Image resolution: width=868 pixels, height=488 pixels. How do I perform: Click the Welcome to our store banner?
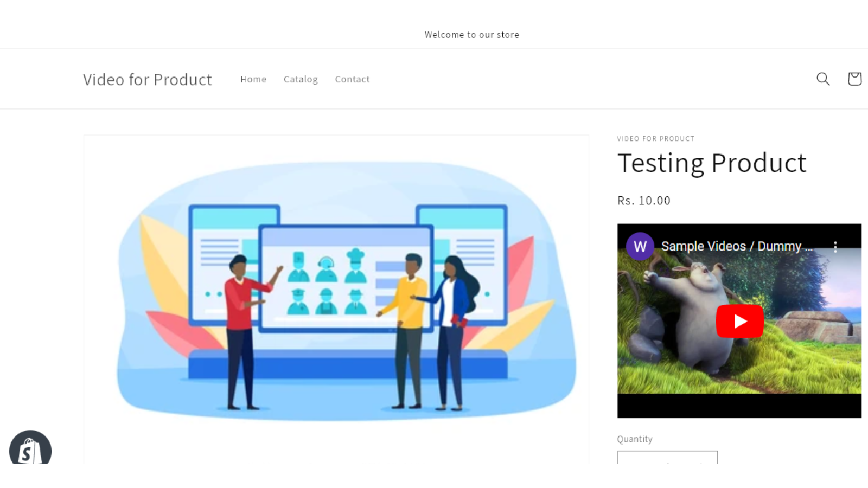471,34
